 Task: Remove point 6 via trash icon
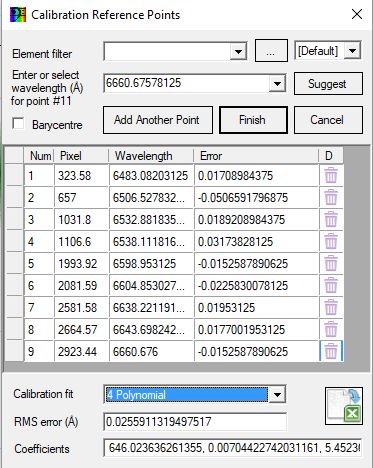pos(331,286)
